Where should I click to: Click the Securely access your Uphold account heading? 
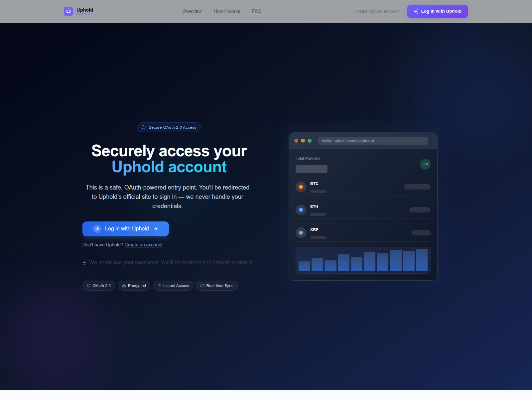[x=169, y=159]
